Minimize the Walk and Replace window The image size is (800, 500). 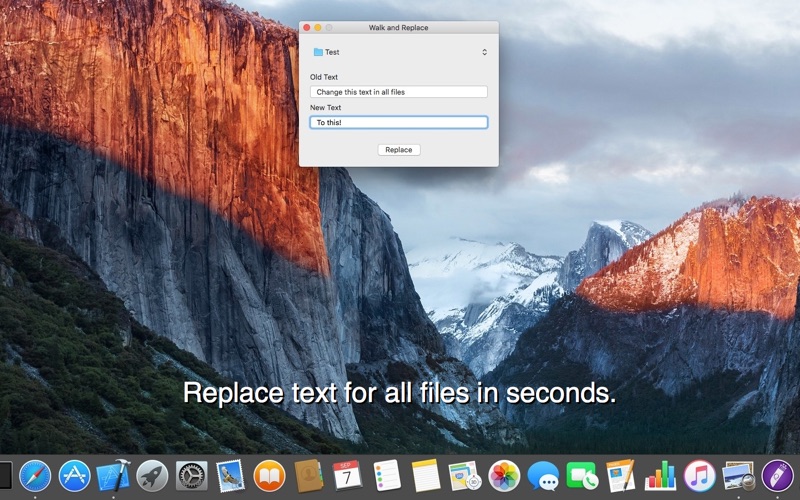(x=317, y=28)
